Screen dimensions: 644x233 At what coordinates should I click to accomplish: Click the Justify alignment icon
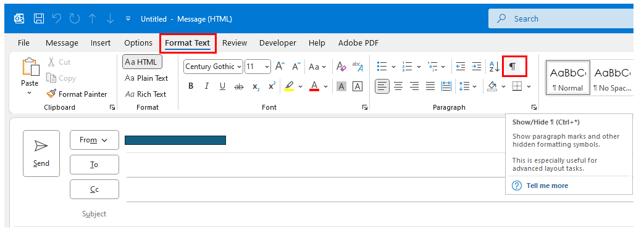pos(430,86)
